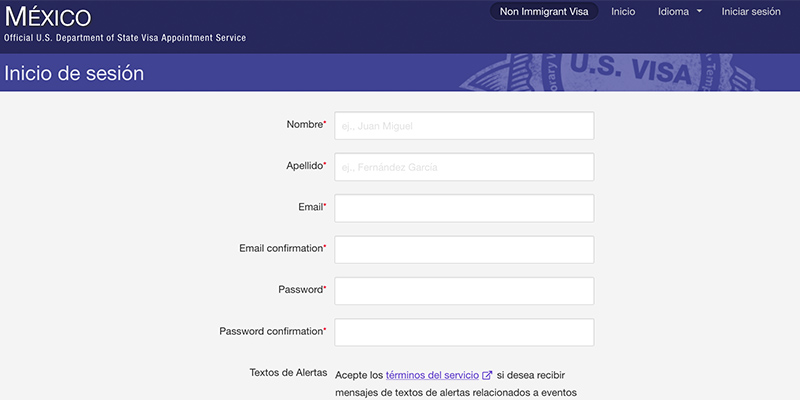The width and height of the screenshot is (800, 400).
Task: Focus the Nombre input field
Action: point(464,125)
